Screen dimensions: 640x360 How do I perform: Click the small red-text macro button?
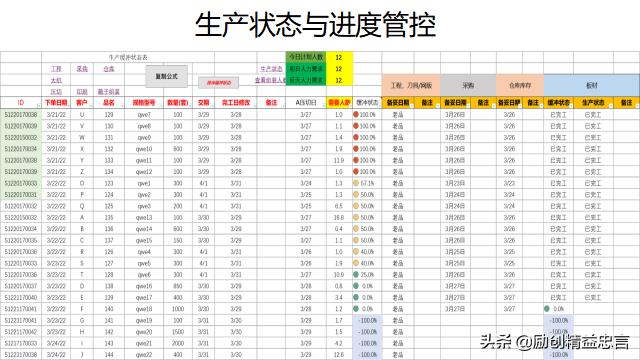click(x=218, y=83)
